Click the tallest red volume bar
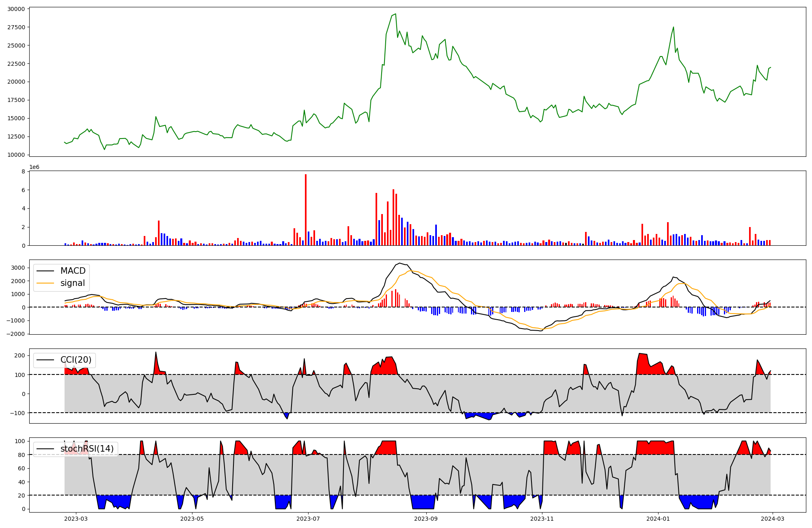This screenshot has height=528, width=812. (x=306, y=210)
